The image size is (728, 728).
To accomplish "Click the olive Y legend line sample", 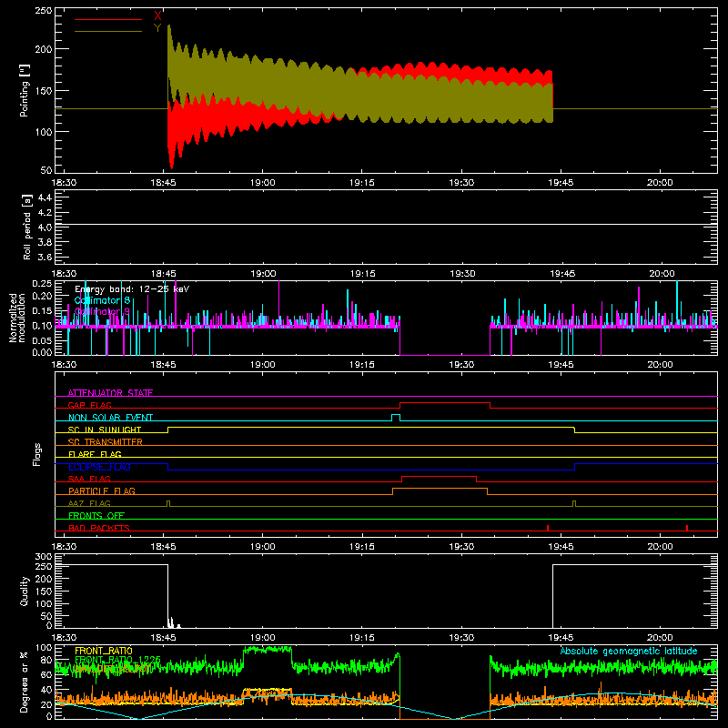I will (108, 32).
